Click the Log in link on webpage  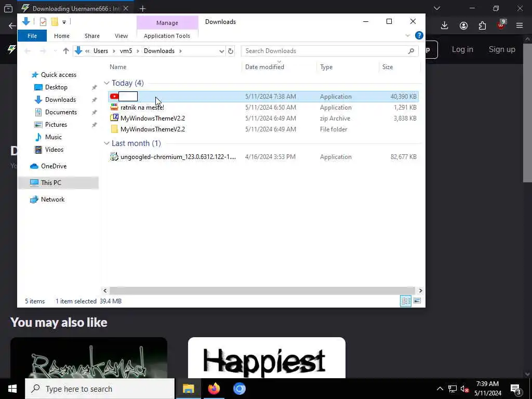(462, 49)
